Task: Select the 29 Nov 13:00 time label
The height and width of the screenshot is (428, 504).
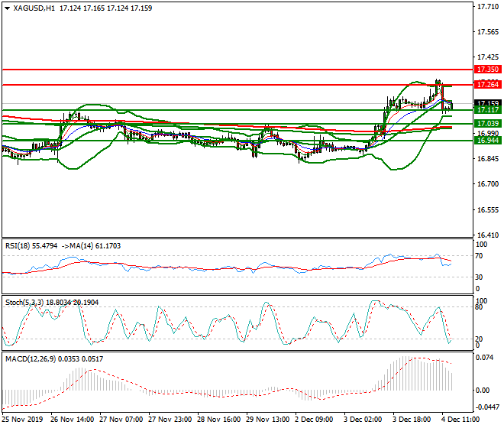Action: tap(267, 420)
